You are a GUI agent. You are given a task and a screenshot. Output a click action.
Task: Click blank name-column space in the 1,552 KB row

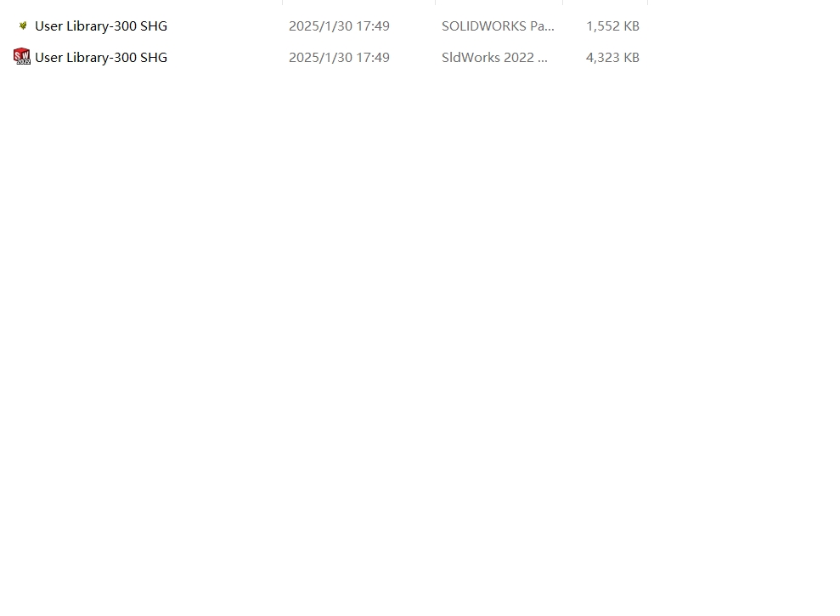tap(225, 25)
